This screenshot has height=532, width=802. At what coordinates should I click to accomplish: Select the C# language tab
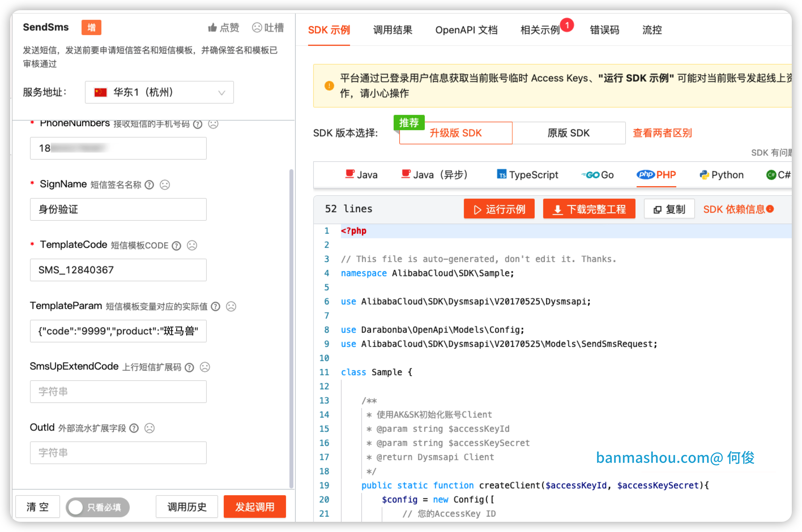(x=778, y=175)
